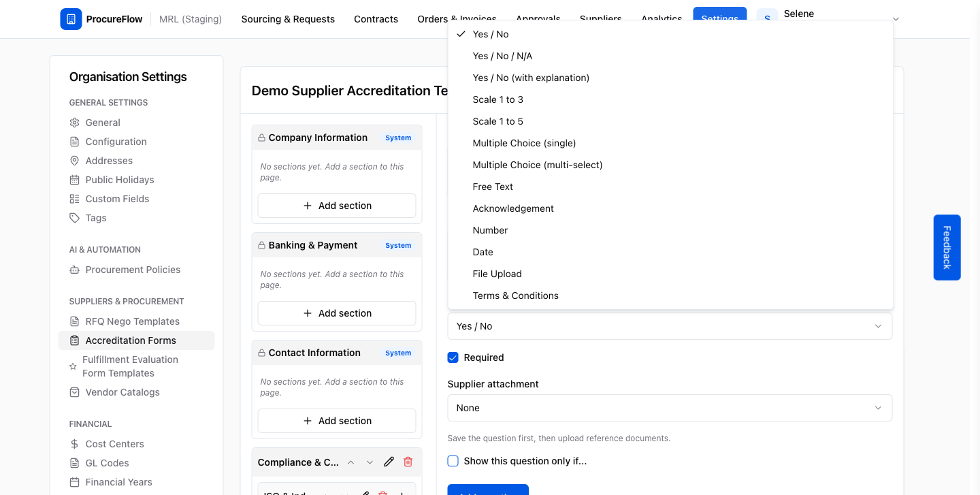Choose Multiple Choice (single) option
Viewport: 980px width, 495px height.
point(670,143)
